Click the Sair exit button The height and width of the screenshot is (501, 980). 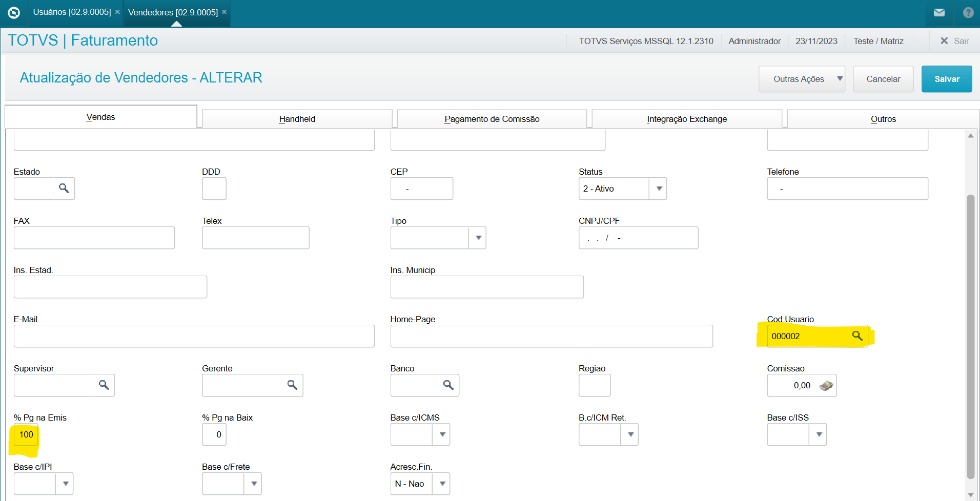click(x=954, y=41)
